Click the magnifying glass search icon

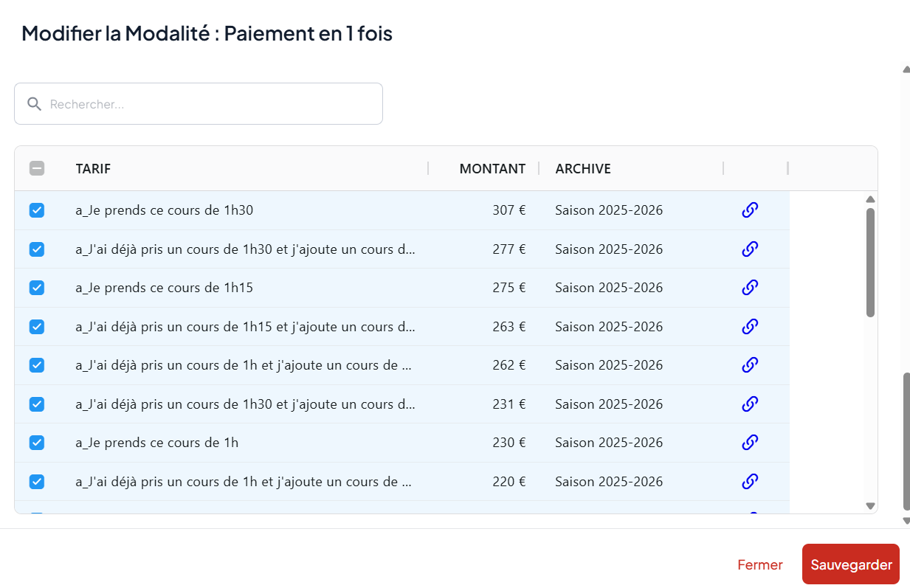(34, 104)
